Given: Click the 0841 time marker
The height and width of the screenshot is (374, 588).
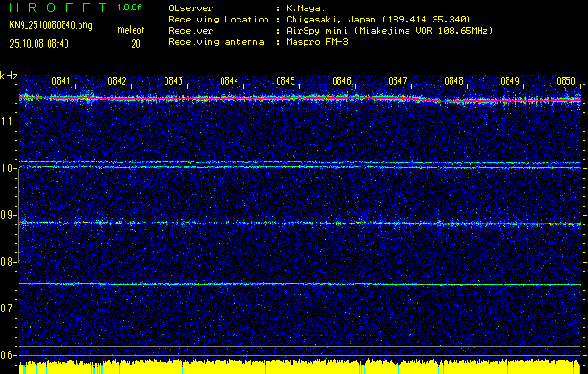Looking at the screenshot, I should click(x=61, y=81).
